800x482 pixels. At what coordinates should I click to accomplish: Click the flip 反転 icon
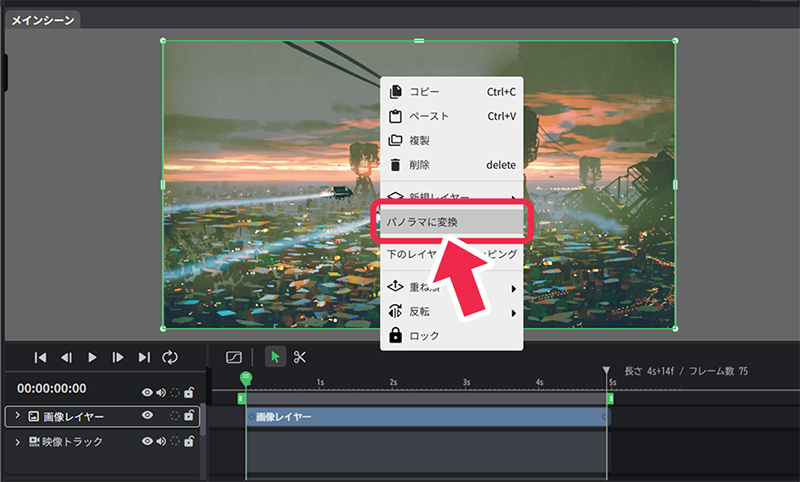point(395,311)
